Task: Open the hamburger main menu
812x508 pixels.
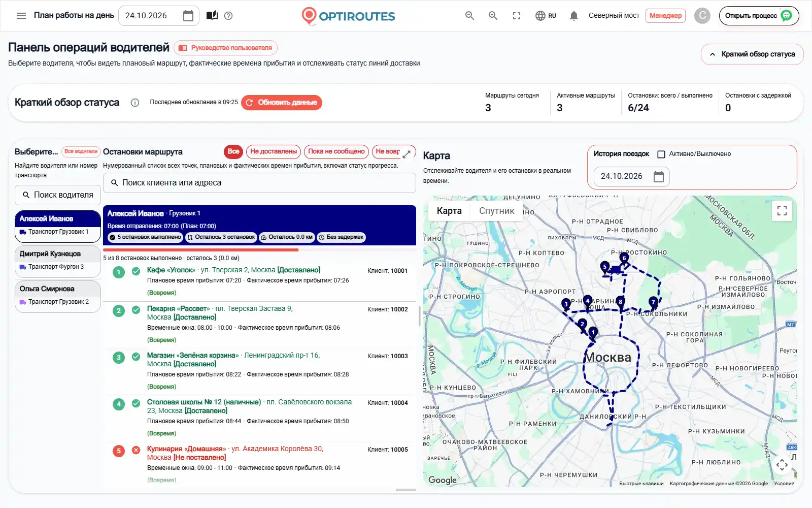Action: click(x=21, y=16)
